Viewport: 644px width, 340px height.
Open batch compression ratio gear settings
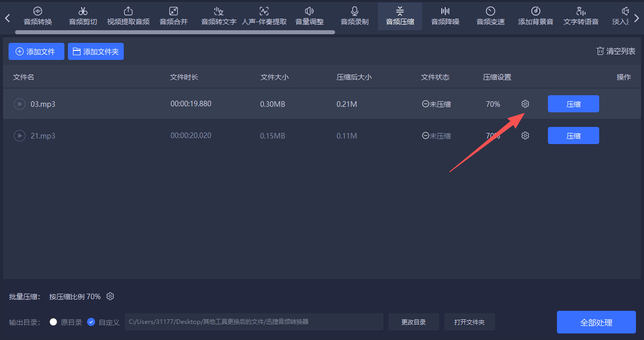tap(110, 296)
